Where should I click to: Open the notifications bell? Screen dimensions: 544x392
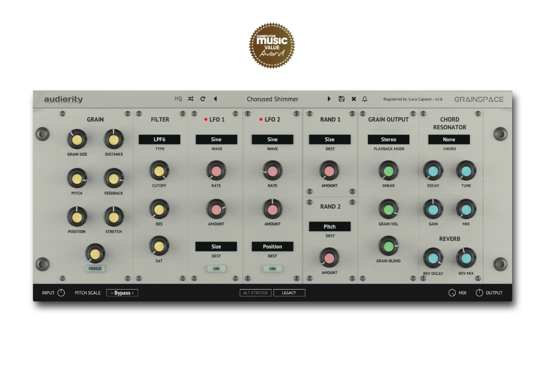(365, 99)
